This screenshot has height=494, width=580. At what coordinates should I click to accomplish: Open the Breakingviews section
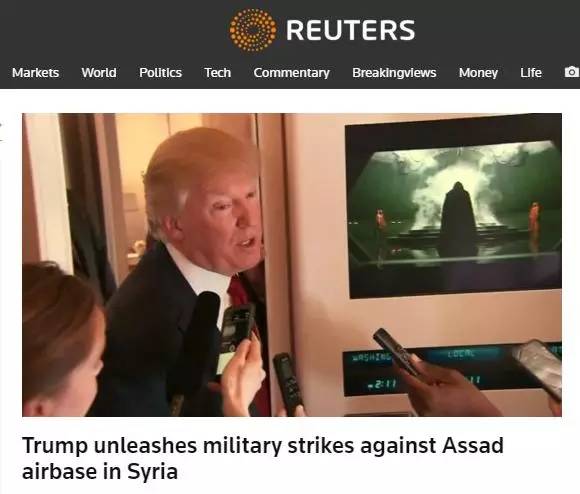tap(394, 73)
